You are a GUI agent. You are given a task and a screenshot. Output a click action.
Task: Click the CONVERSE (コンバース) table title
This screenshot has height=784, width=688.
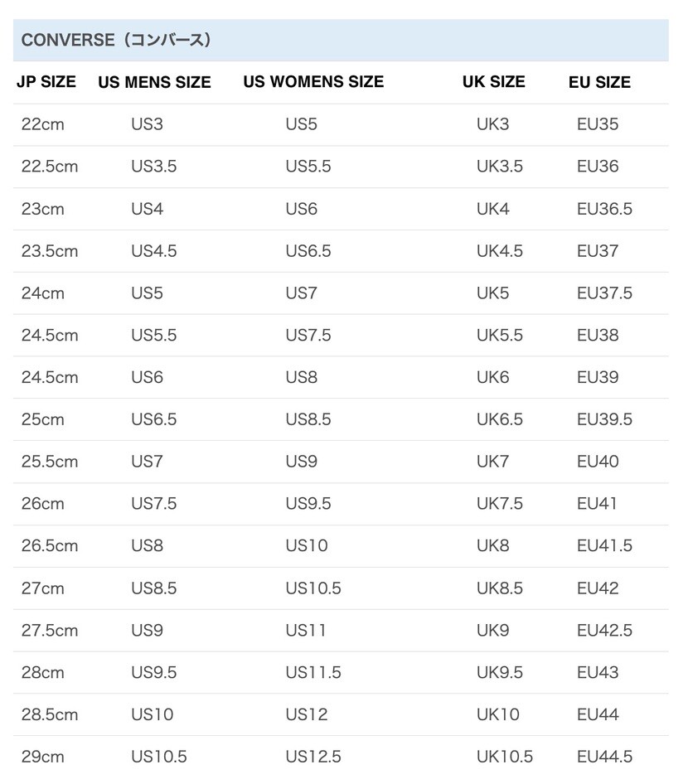116,40
